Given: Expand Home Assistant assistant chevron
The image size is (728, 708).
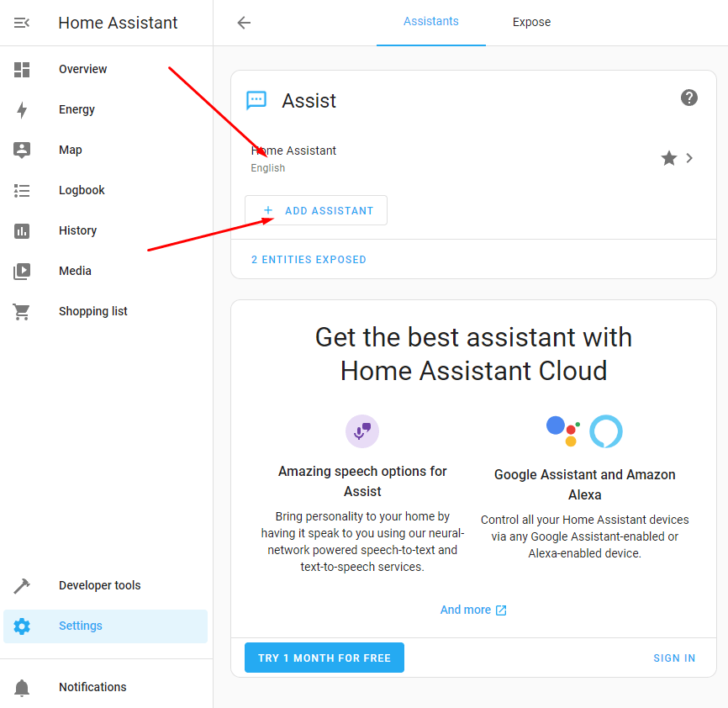Looking at the screenshot, I should (x=689, y=158).
